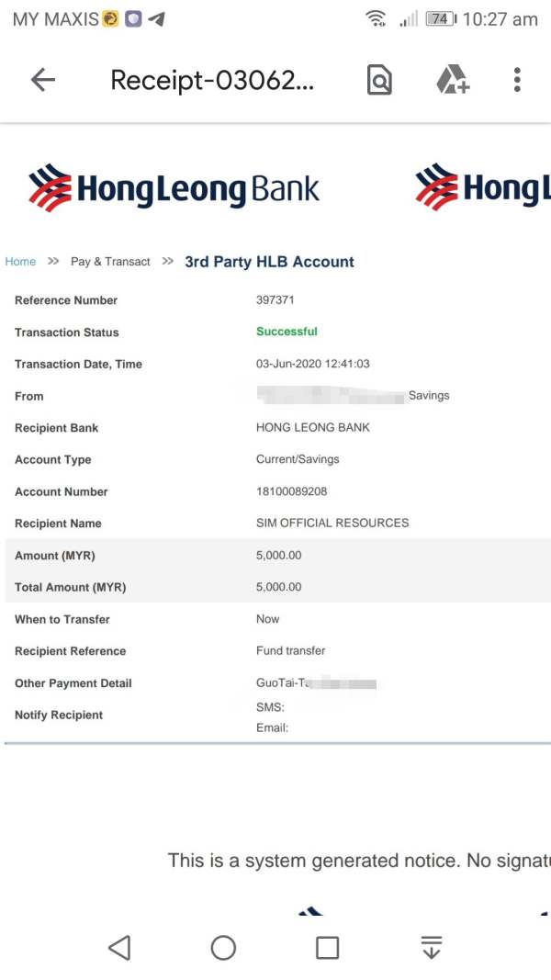Open the find-in-document search icon
Screen dimensions: 551x980
click(379, 81)
